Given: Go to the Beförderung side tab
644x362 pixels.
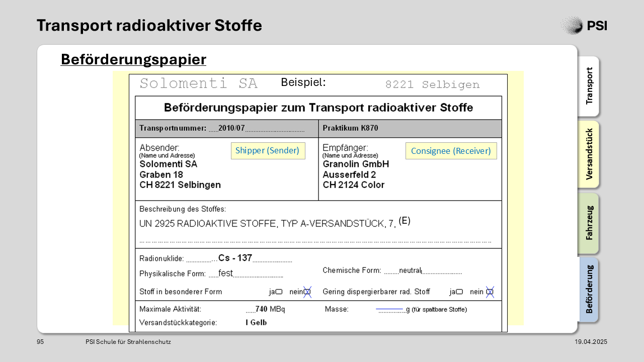Looking at the screenshot, I should [x=589, y=289].
